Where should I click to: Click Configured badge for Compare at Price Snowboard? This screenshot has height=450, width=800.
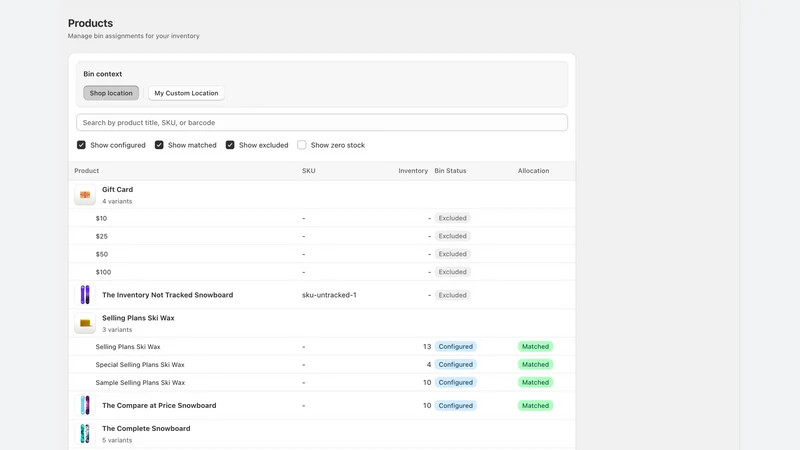[456, 406]
